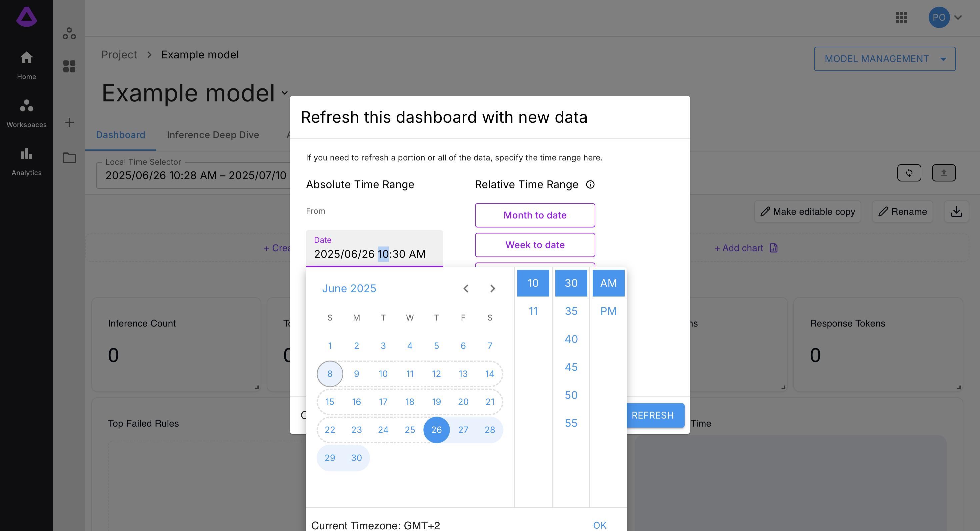
Task: Select June 28 in calendar
Action: (490, 430)
